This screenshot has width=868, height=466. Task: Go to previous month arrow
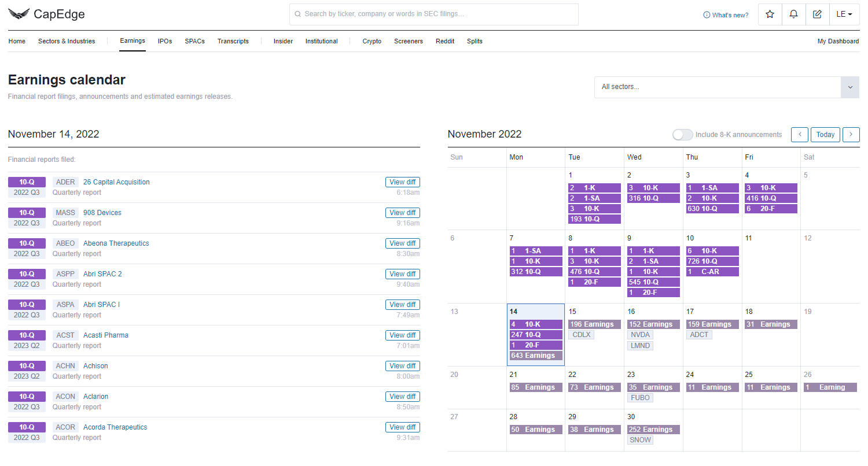[x=799, y=135]
